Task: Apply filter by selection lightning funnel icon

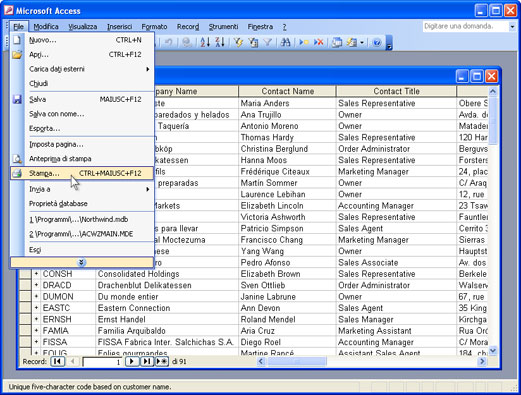Action: click(238, 42)
